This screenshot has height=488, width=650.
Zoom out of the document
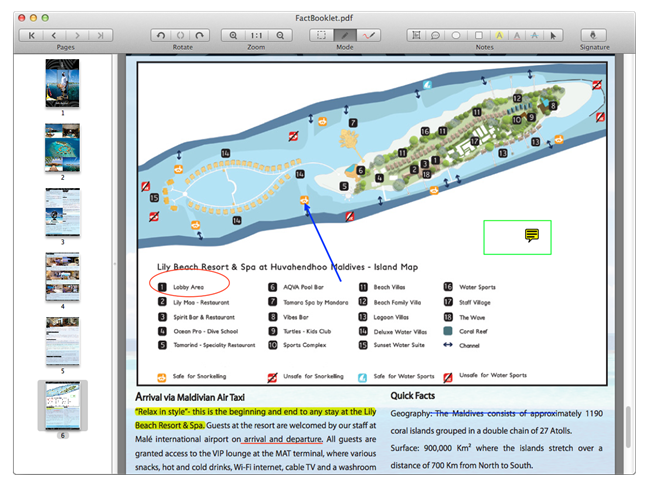click(x=280, y=36)
